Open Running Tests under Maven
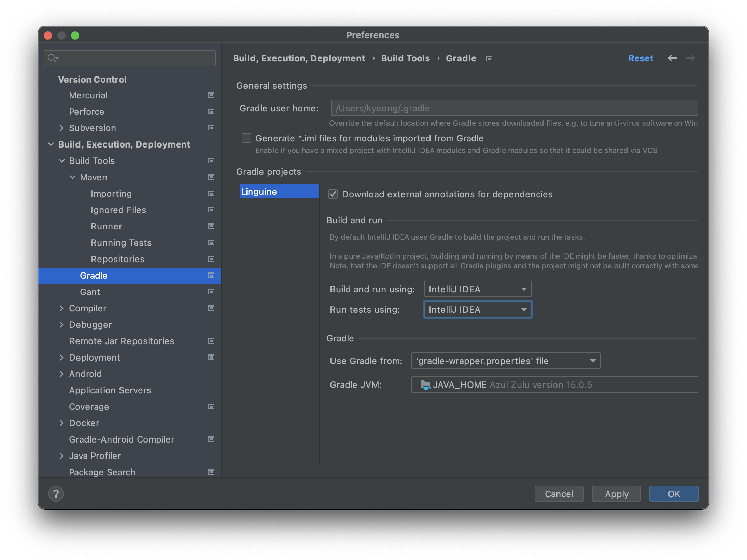 coord(130,243)
